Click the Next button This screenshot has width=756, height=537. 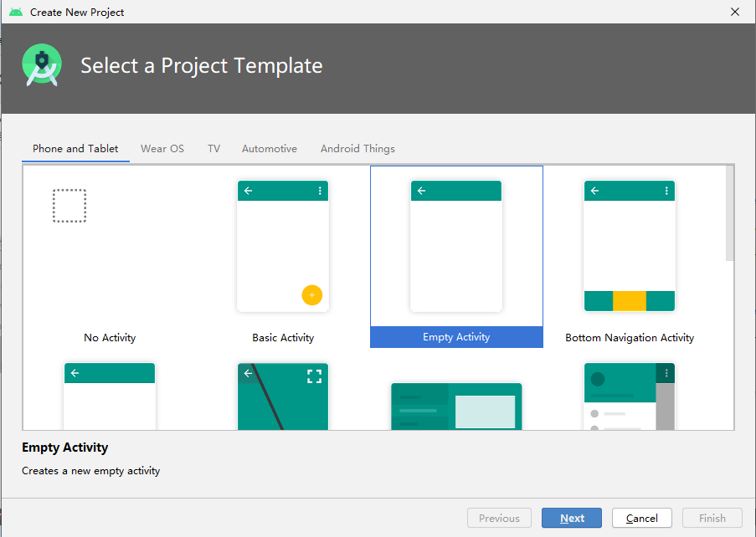pyautogui.click(x=572, y=518)
